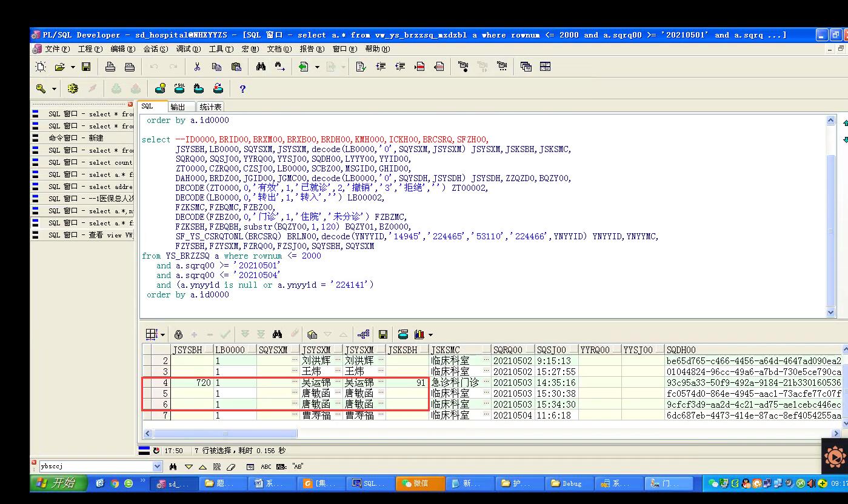Click the Cut scissors icon
The width and height of the screenshot is (848, 504).
[x=197, y=67]
